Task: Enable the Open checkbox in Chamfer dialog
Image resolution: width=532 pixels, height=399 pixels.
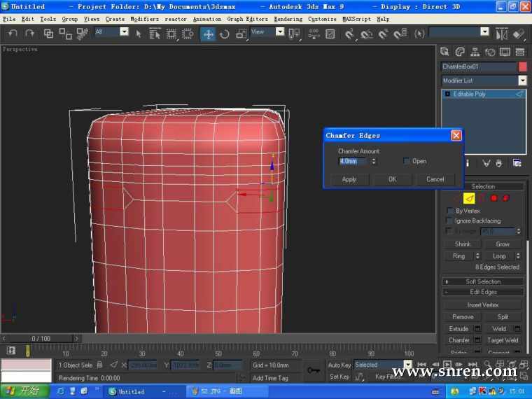Action: [x=406, y=161]
